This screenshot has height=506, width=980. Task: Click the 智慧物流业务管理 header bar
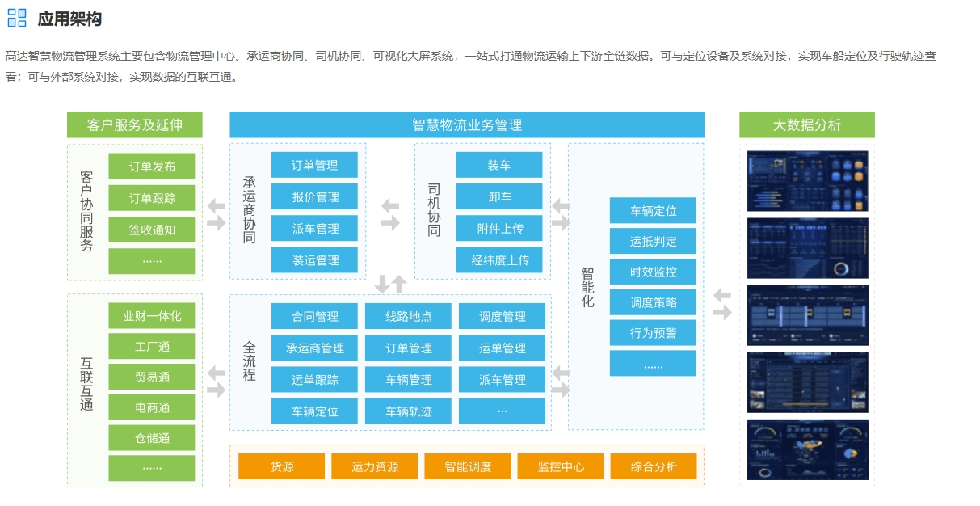click(x=467, y=125)
